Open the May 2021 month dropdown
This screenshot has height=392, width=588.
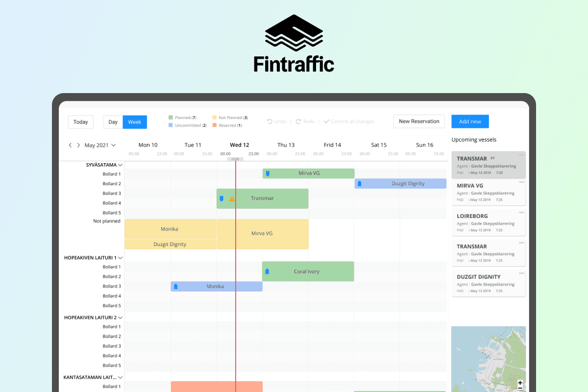[100, 145]
